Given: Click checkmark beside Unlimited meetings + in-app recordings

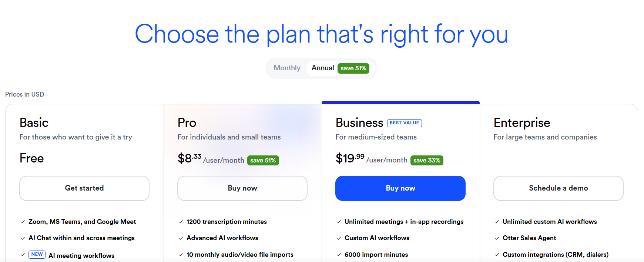Looking at the screenshot, I should point(339,222).
